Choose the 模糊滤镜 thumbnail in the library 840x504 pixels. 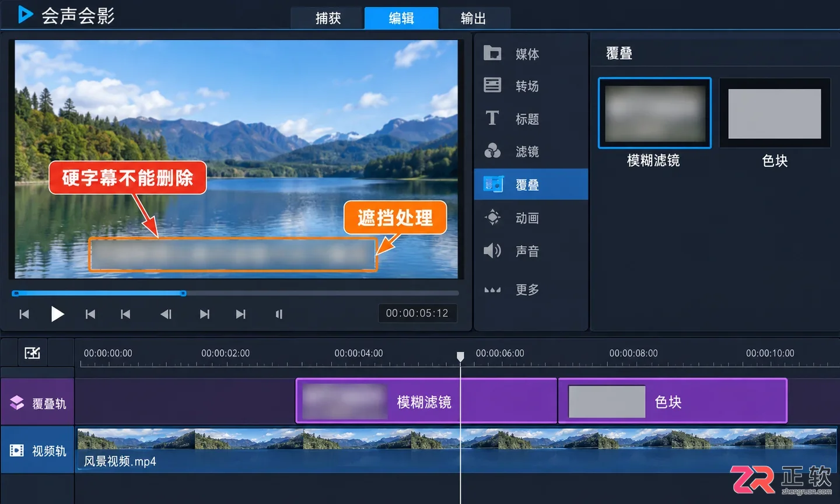654,113
